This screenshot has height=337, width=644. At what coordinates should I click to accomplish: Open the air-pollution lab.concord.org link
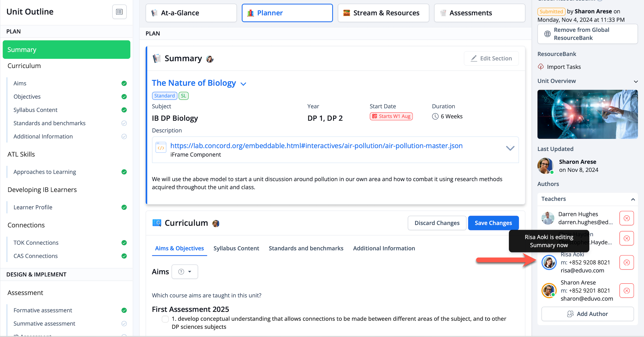[x=316, y=146]
